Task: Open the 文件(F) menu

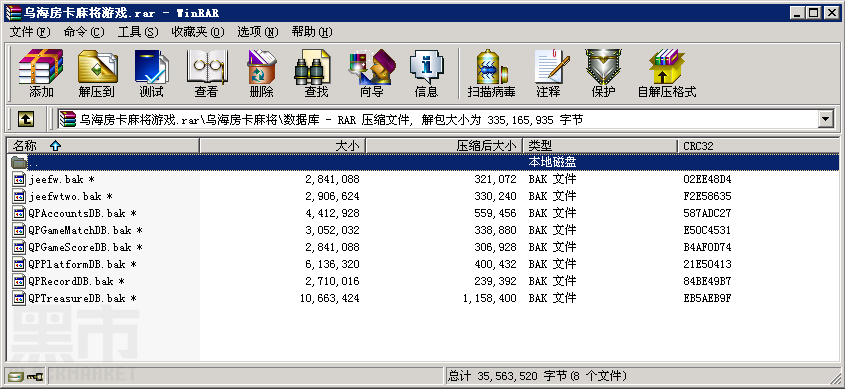Action: pyautogui.click(x=30, y=32)
